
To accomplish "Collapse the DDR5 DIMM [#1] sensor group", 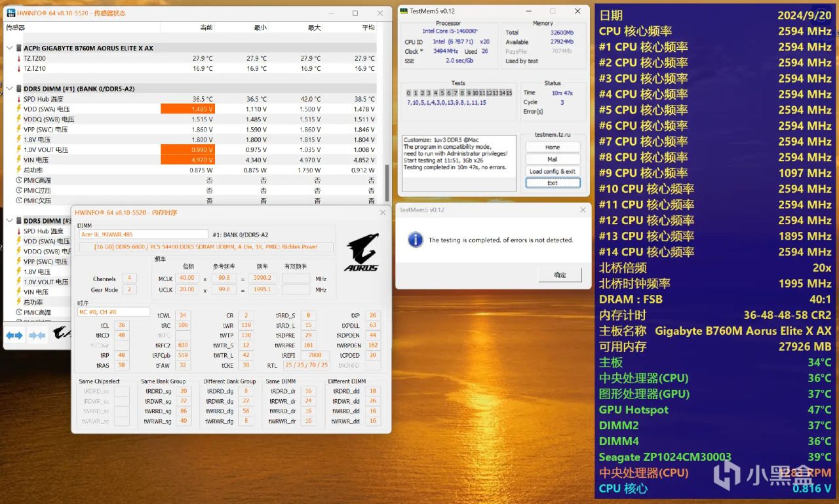I will (9, 88).
